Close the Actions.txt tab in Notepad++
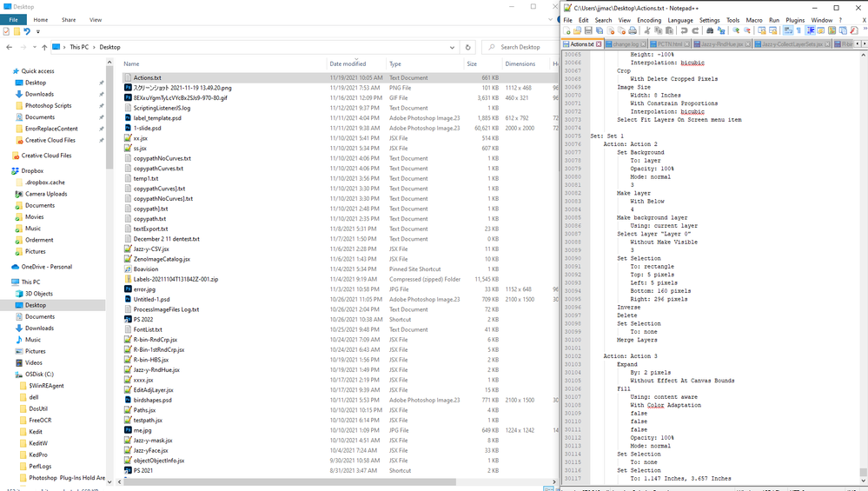 pos(599,43)
